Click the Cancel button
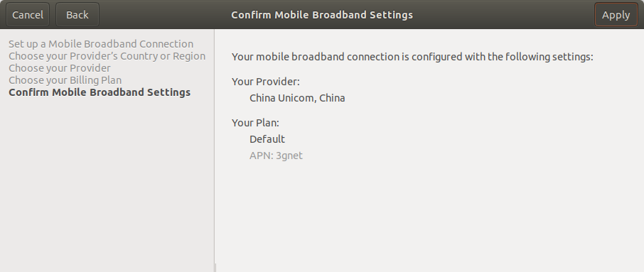This screenshot has width=644, height=272. point(28,15)
